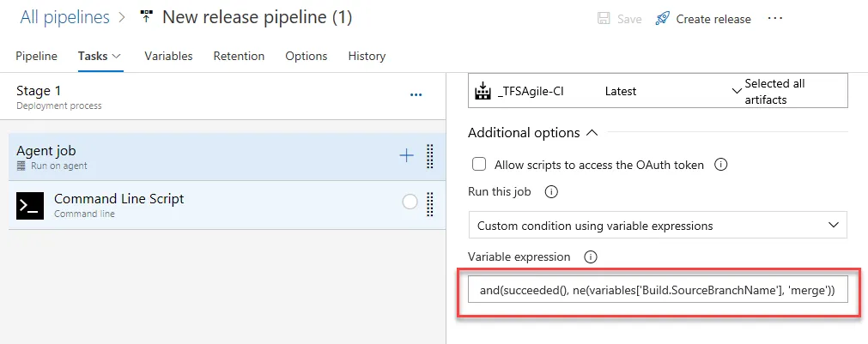Click info icon next to Run this job
The height and width of the screenshot is (344, 868).
[x=552, y=191]
